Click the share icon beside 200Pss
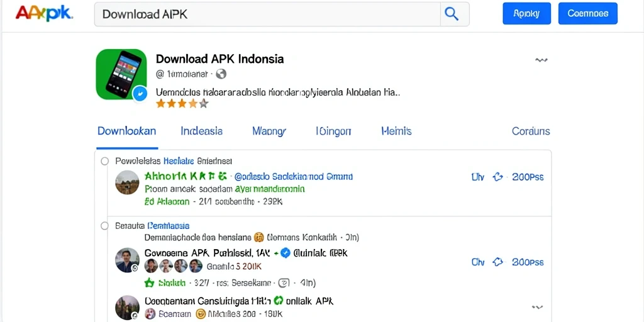Viewport: 644px width, 322px height. (x=498, y=177)
